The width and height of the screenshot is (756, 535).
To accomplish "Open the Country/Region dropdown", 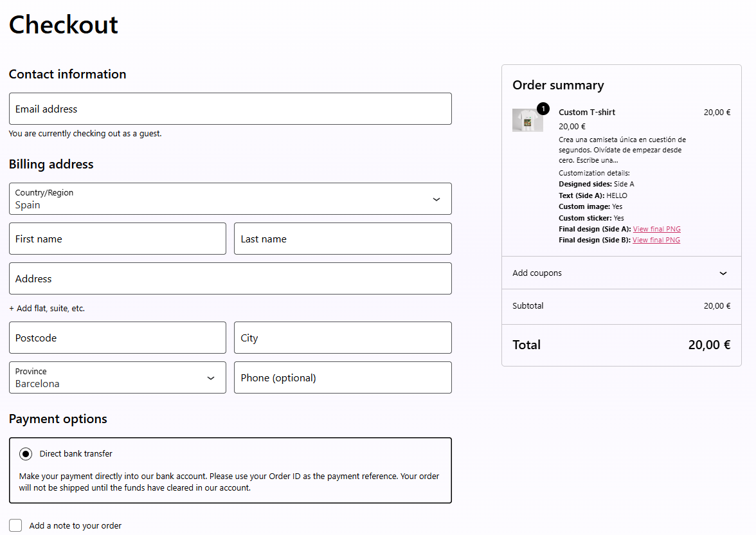I will tap(230, 199).
